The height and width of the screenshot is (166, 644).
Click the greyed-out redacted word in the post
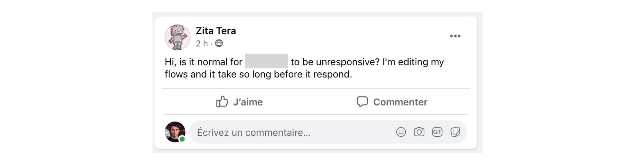click(x=266, y=61)
